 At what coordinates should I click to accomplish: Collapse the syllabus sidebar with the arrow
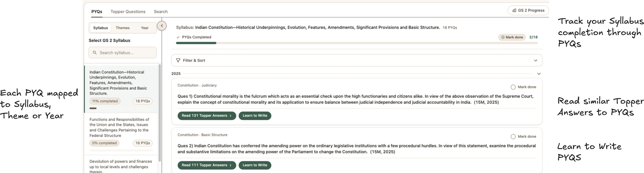pyautogui.click(x=162, y=26)
